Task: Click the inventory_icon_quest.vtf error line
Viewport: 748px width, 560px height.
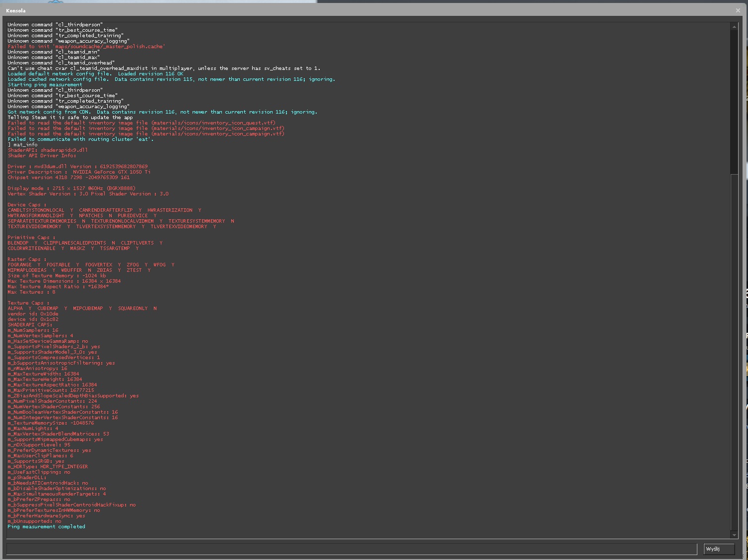Action: (x=141, y=123)
